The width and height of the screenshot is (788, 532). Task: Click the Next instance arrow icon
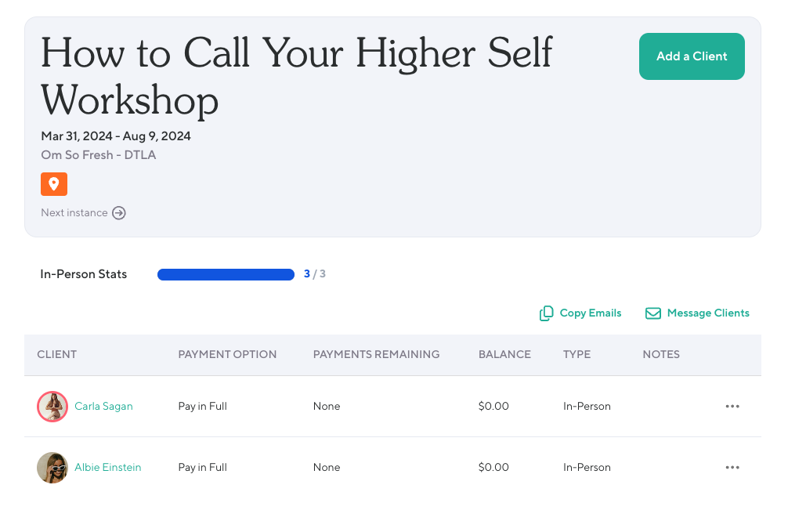[x=119, y=213]
